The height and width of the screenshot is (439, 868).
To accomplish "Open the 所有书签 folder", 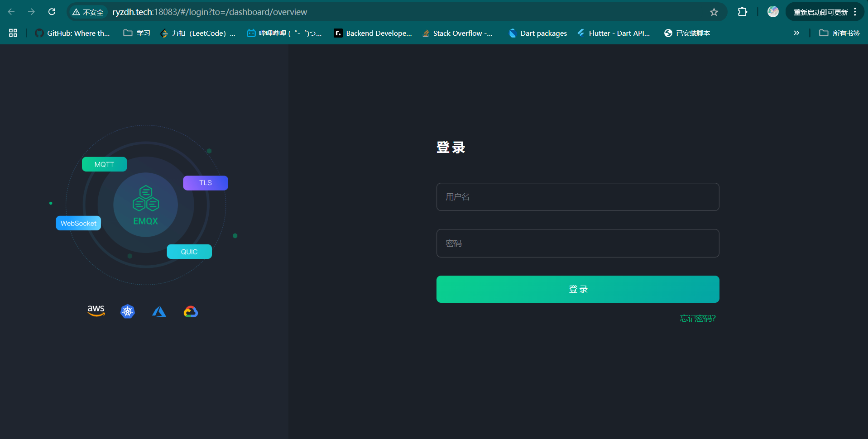I will click(840, 33).
